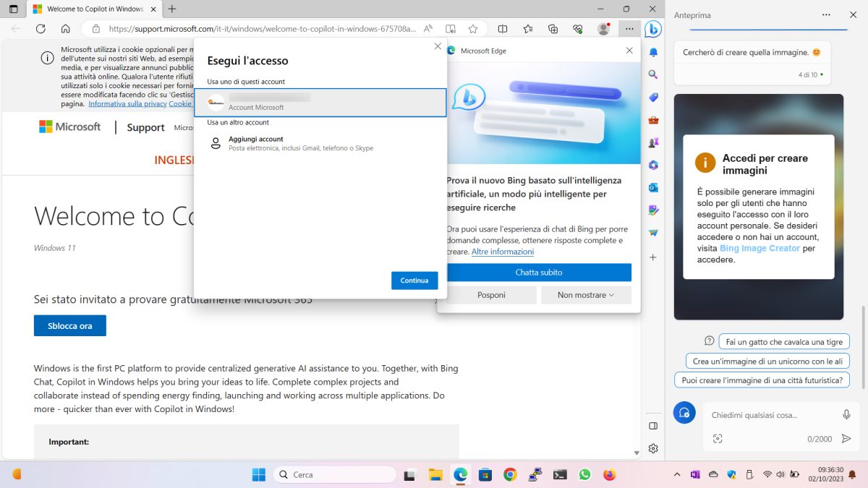
Task: Open the tab actions menu icon
Action: point(13,9)
